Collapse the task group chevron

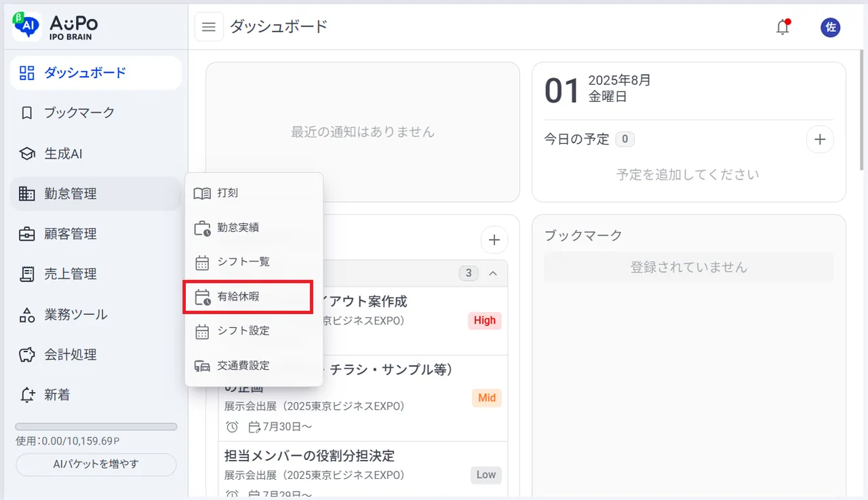[493, 273]
